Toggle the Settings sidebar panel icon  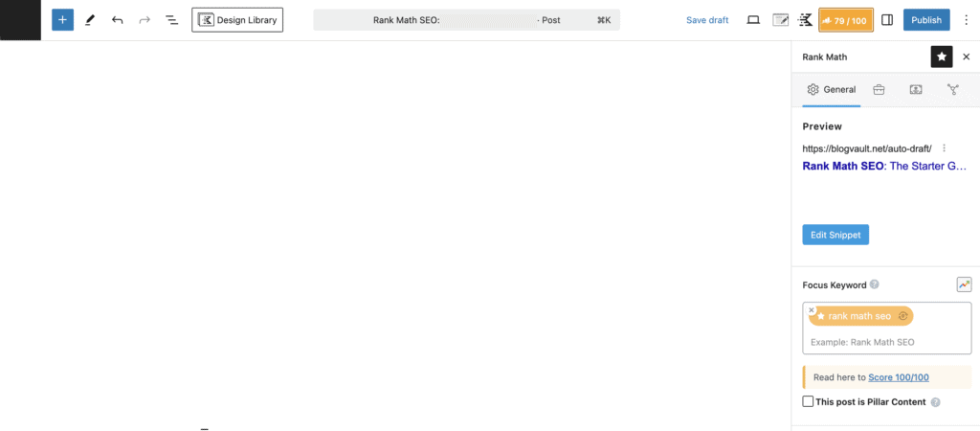887,20
